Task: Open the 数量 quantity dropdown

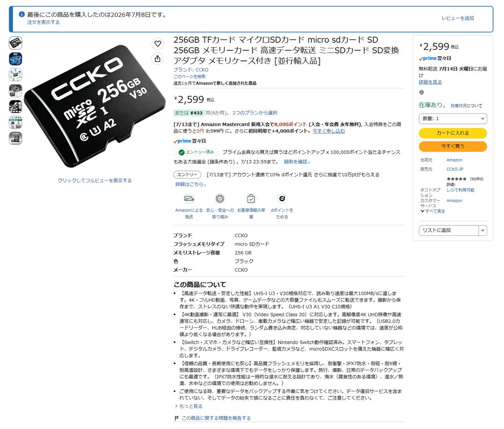Action: pyautogui.click(x=453, y=119)
